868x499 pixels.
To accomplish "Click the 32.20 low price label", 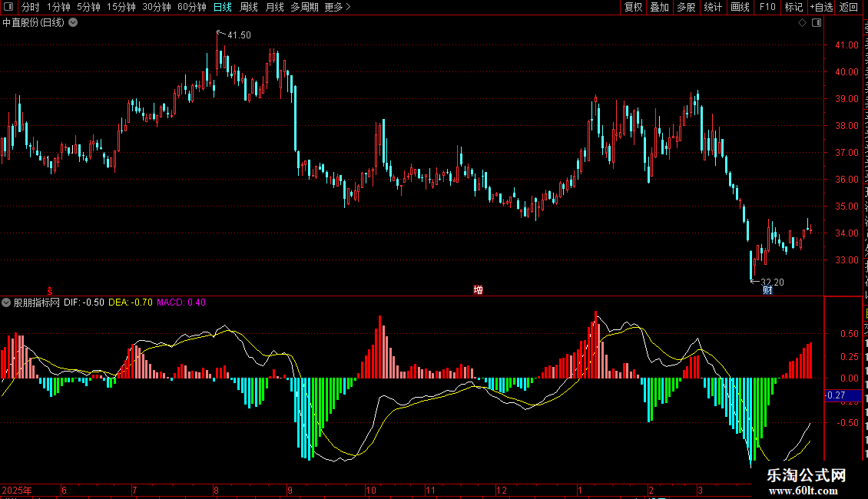I will click(x=772, y=283).
